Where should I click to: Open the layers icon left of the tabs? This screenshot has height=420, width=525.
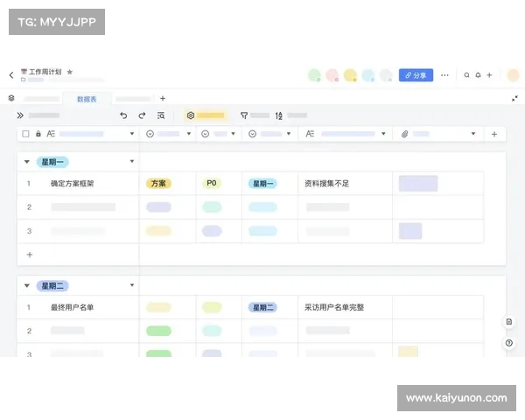pyautogui.click(x=11, y=98)
